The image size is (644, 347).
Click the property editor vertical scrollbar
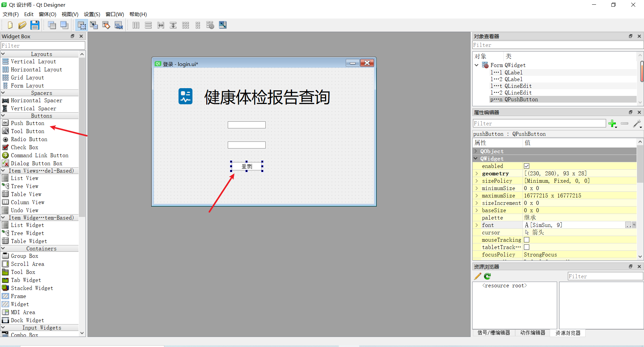coord(640,164)
